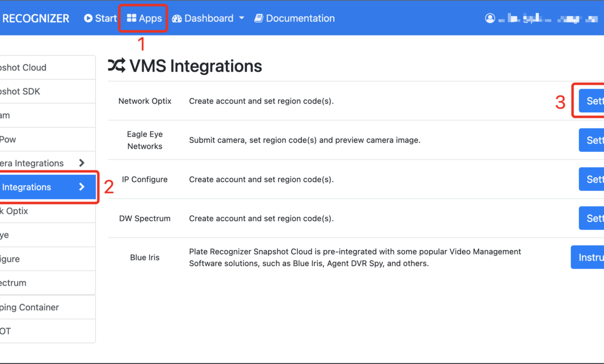Click the RECOGNIZER brand logo
Screen dimensions: 604x364
click(x=35, y=19)
